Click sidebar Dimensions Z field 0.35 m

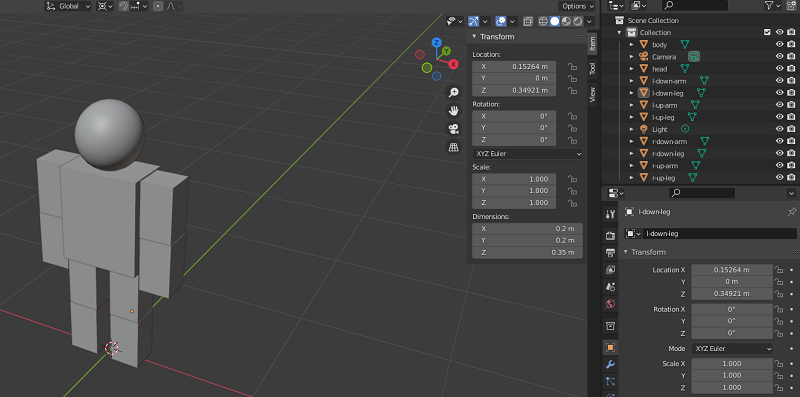(x=527, y=253)
